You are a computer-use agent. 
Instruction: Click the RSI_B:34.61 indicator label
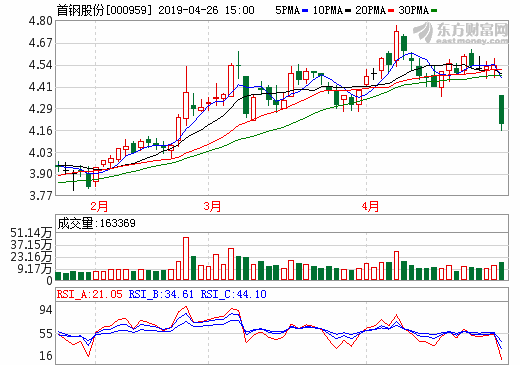[x=161, y=294]
